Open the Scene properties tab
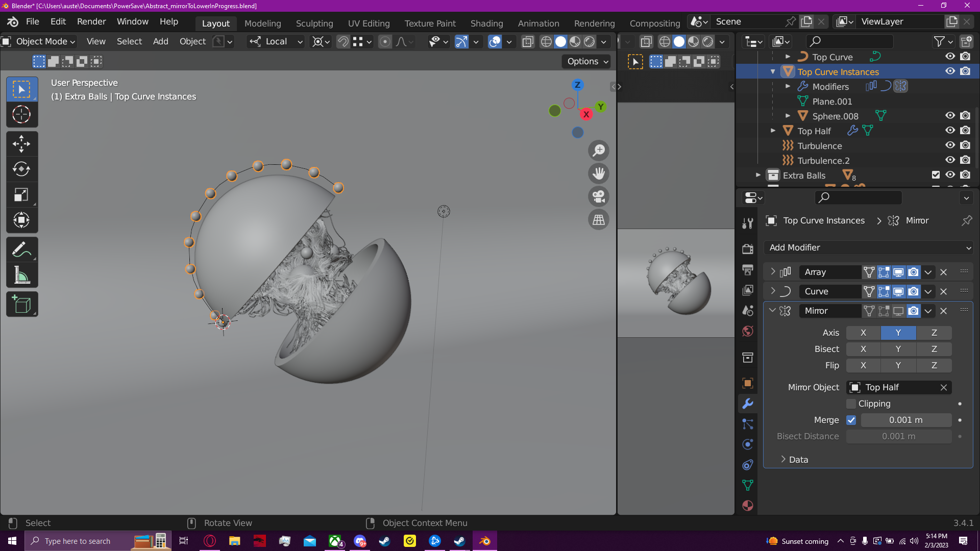This screenshot has height=551, width=980. tap(748, 310)
